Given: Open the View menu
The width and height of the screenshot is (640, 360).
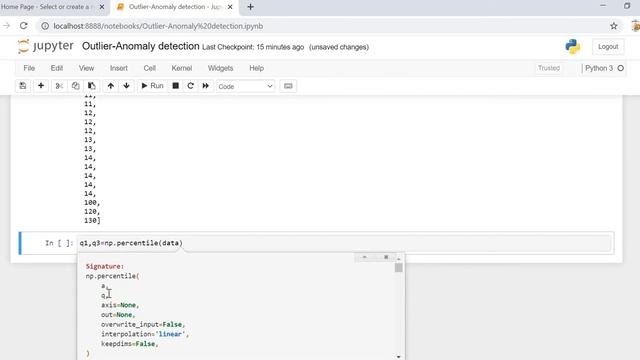Looking at the screenshot, I should pyautogui.click(x=86, y=68).
